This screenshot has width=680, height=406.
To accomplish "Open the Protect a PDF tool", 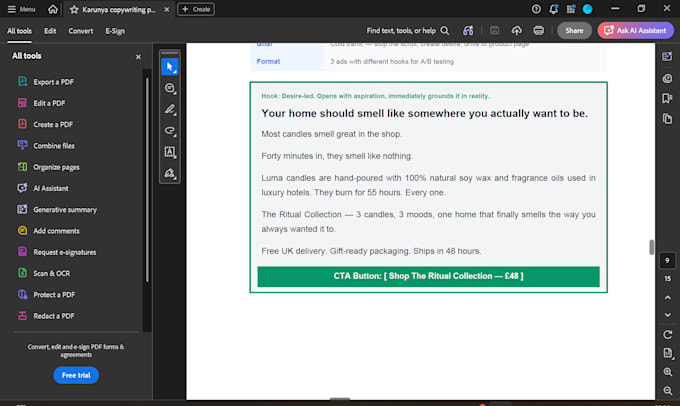I will pos(46,294).
